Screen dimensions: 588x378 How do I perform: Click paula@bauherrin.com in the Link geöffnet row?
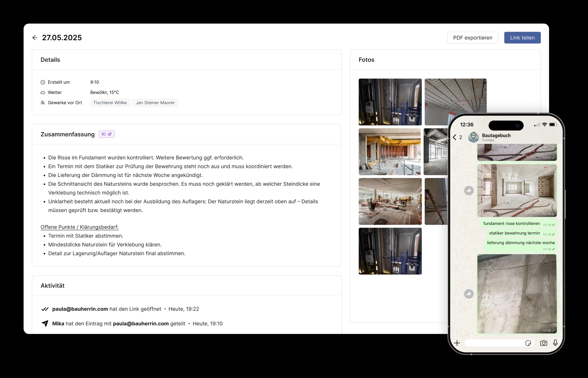tap(80, 309)
